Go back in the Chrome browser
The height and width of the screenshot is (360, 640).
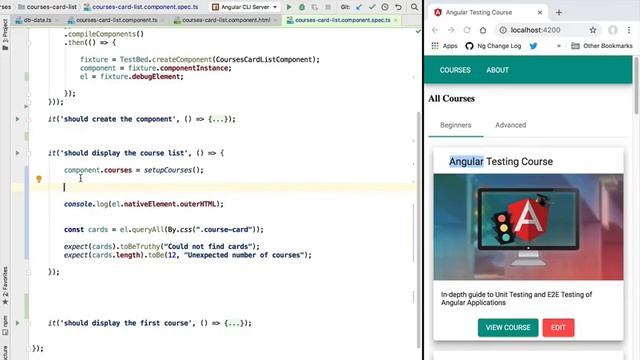pos(435,30)
